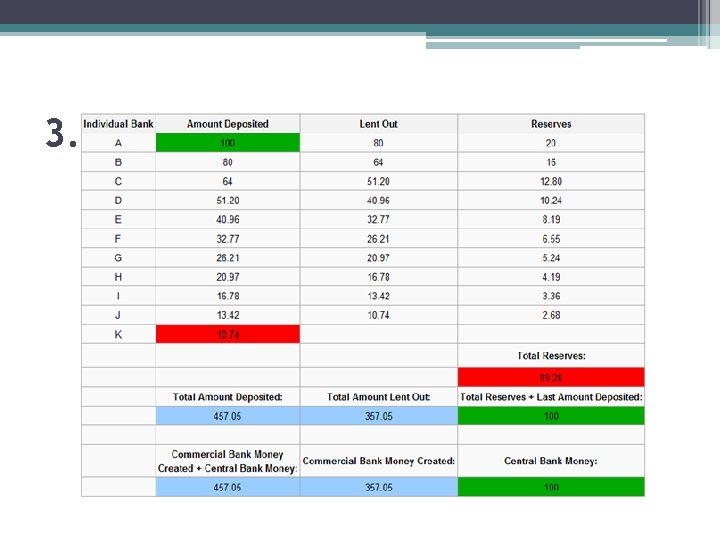Select reserves value 16 in Bank B row
This screenshot has width=720, height=540.
pos(551,162)
